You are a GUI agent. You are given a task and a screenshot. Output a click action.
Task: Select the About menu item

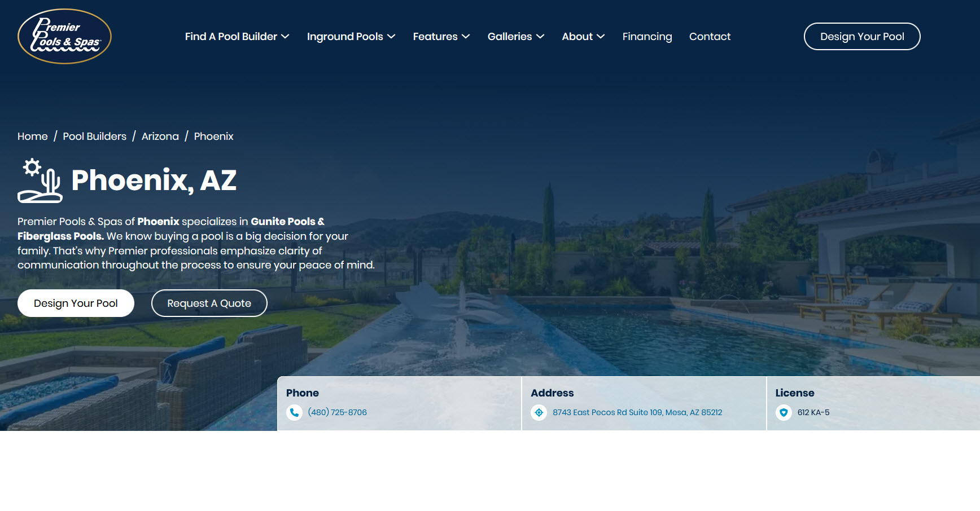coord(577,37)
